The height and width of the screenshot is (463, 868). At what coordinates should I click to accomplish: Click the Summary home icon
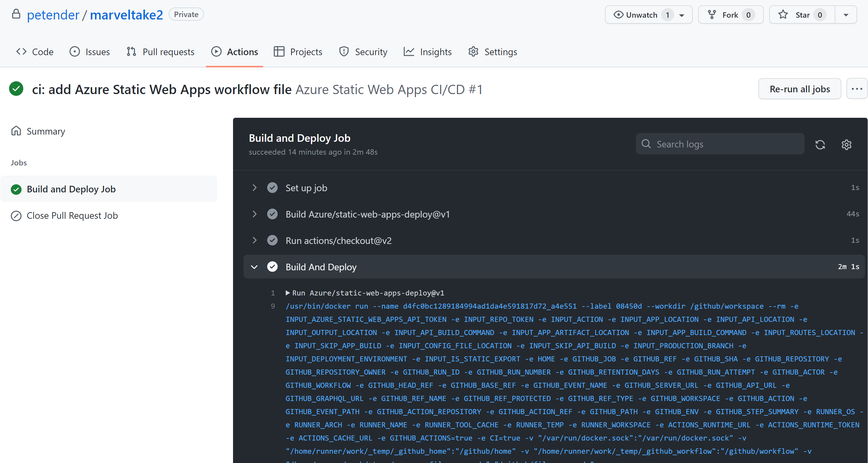pos(16,131)
